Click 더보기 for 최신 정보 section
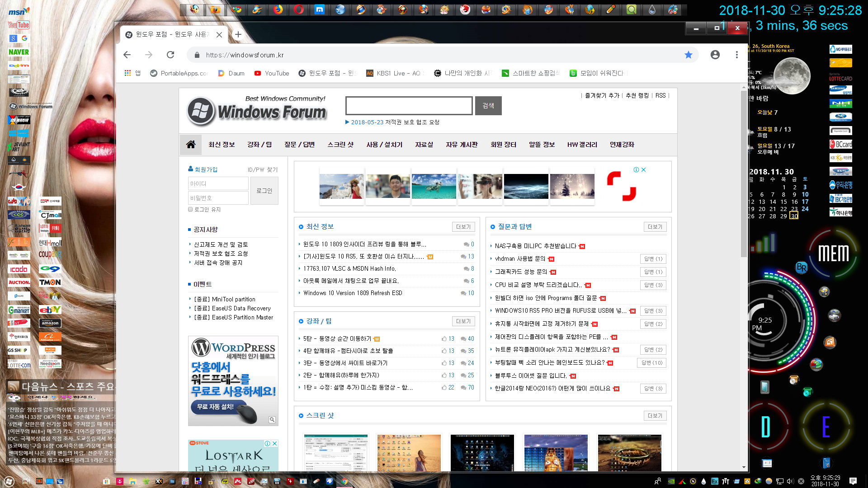868x488 pixels. [463, 227]
